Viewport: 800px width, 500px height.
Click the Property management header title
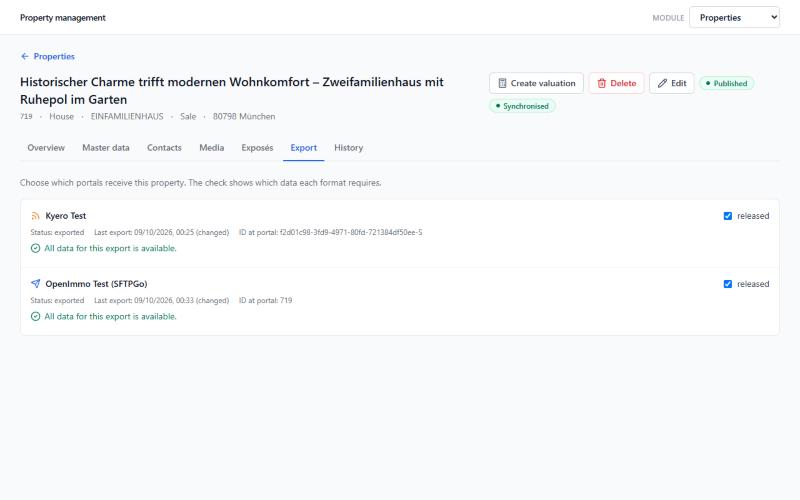63,17
